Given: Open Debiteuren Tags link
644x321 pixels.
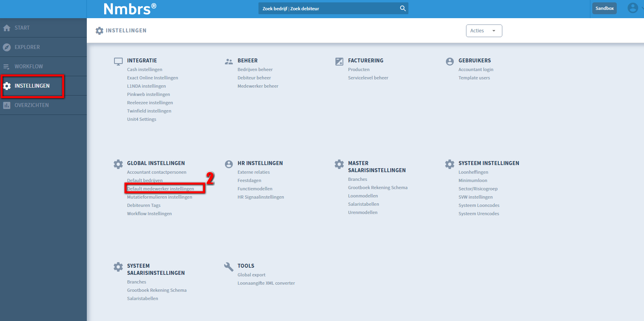Looking at the screenshot, I should click(x=144, y=205).
